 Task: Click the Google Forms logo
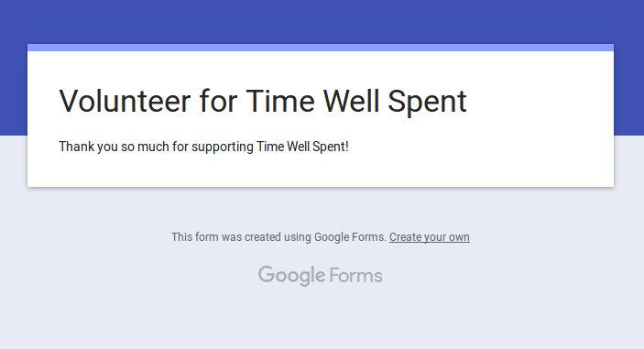coord(321,276)
